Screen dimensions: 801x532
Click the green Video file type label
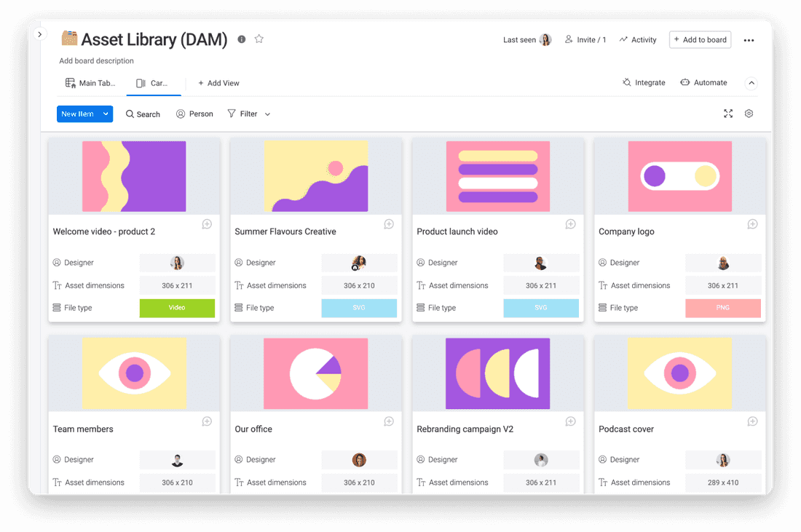[177, 308]
